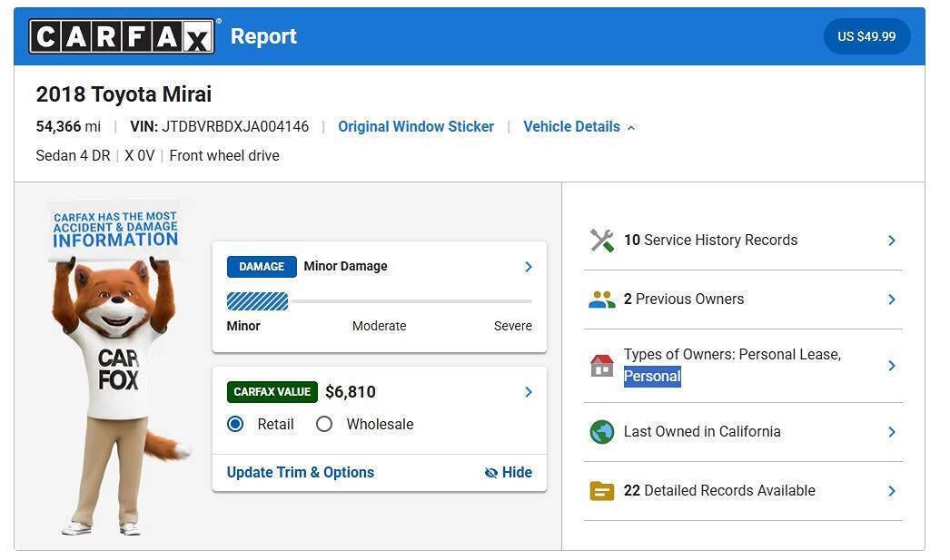Click the wrench and screwdriver service icon

(601, 241)
